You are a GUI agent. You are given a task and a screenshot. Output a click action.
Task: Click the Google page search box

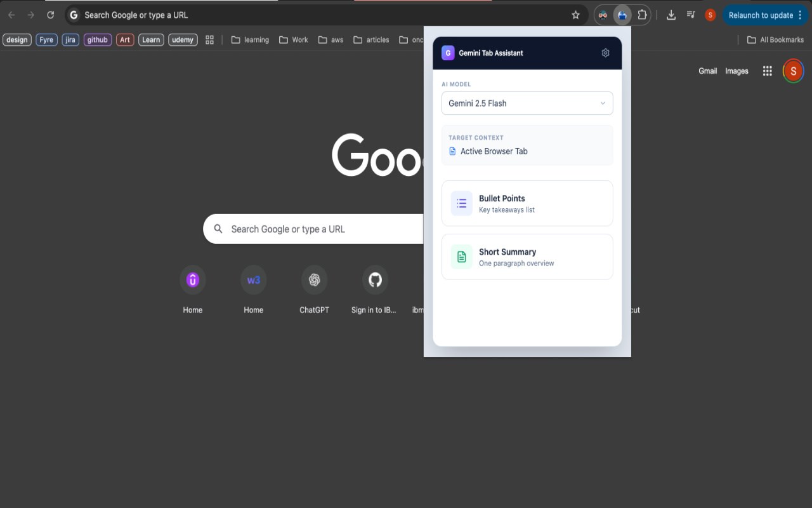point(313,229)
